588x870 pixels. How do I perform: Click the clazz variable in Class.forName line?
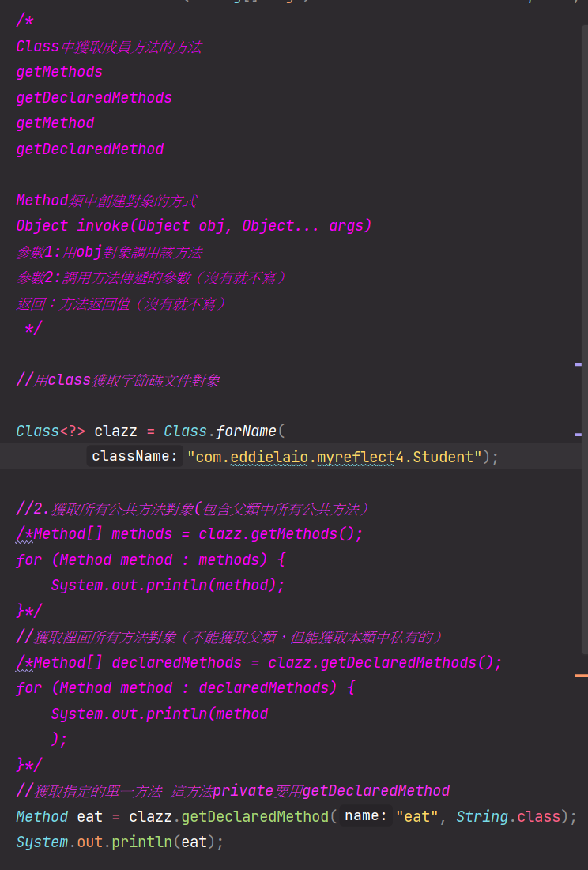[115, 431]
